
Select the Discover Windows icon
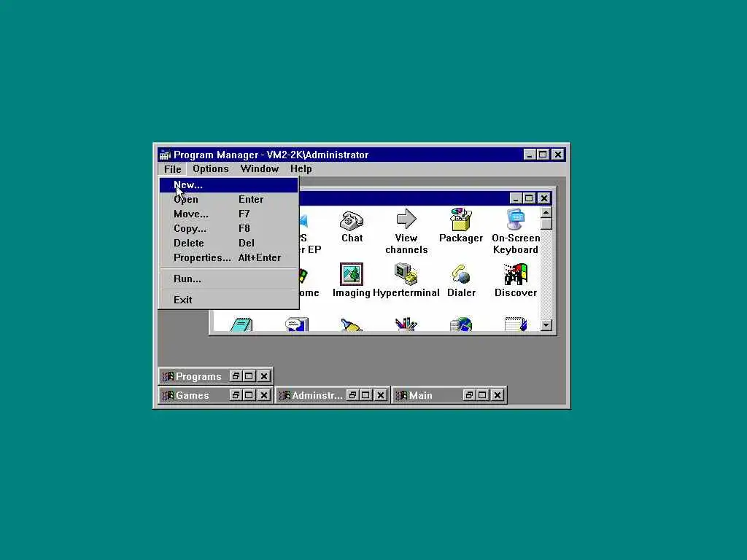(516, 274)
